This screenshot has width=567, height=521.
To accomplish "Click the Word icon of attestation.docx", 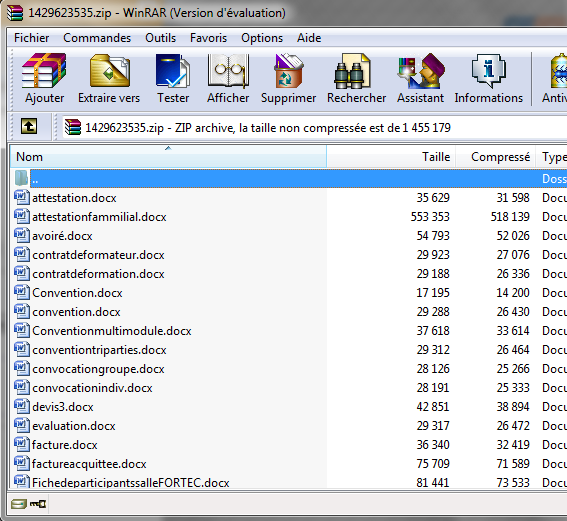I will point(22,197).
